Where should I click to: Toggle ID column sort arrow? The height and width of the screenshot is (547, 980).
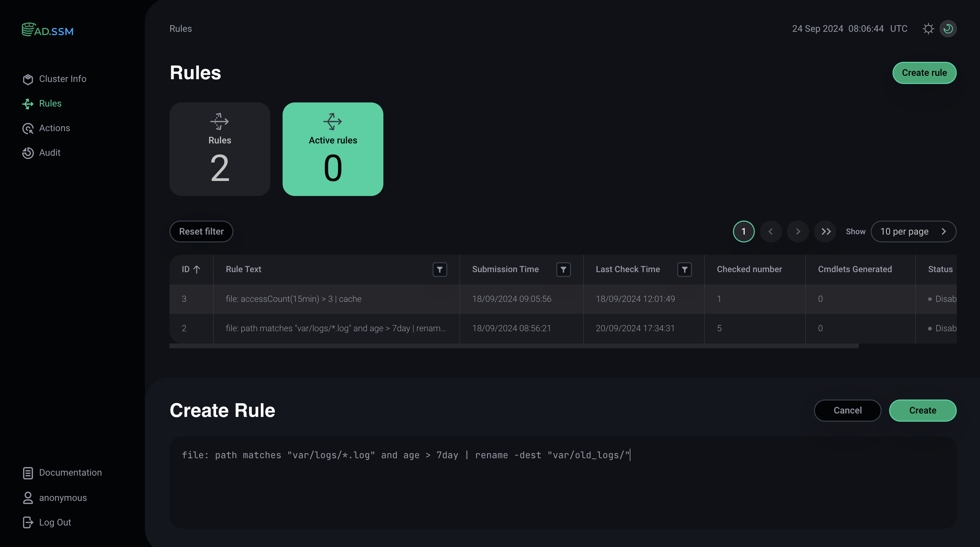click(197, 269)
